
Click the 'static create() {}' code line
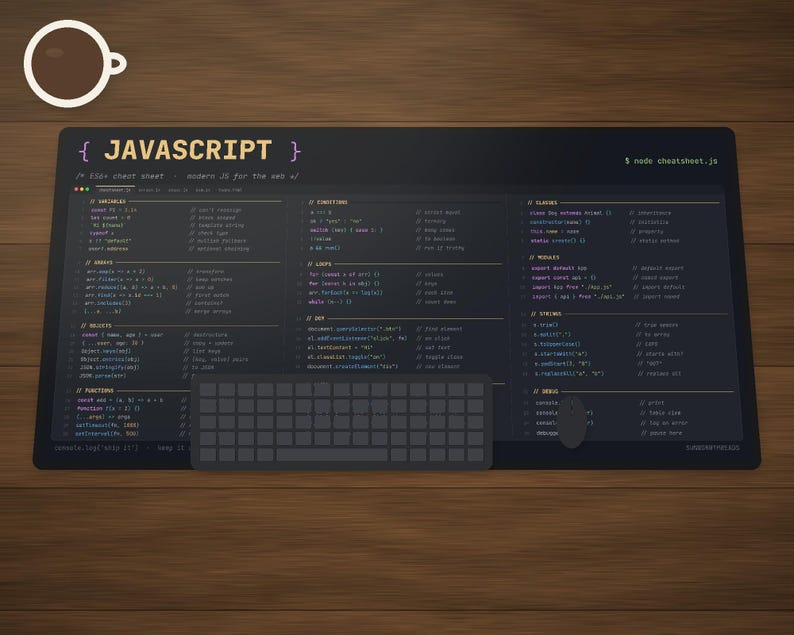[558, 241]
